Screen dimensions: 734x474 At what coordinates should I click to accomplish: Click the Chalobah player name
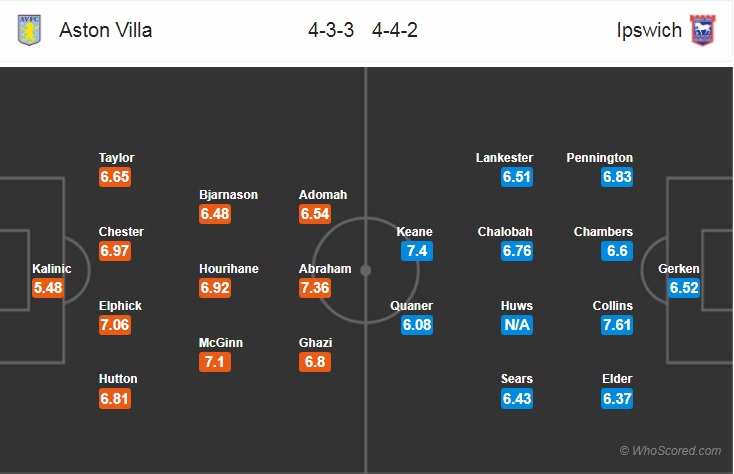pyautogui.click(x=505, y=232)
